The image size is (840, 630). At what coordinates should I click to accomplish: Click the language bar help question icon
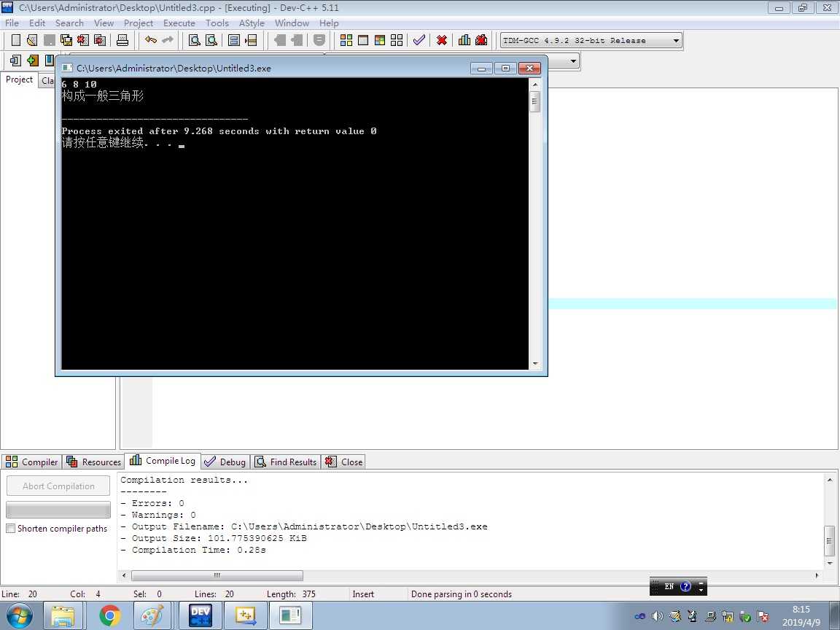point(685,586)
